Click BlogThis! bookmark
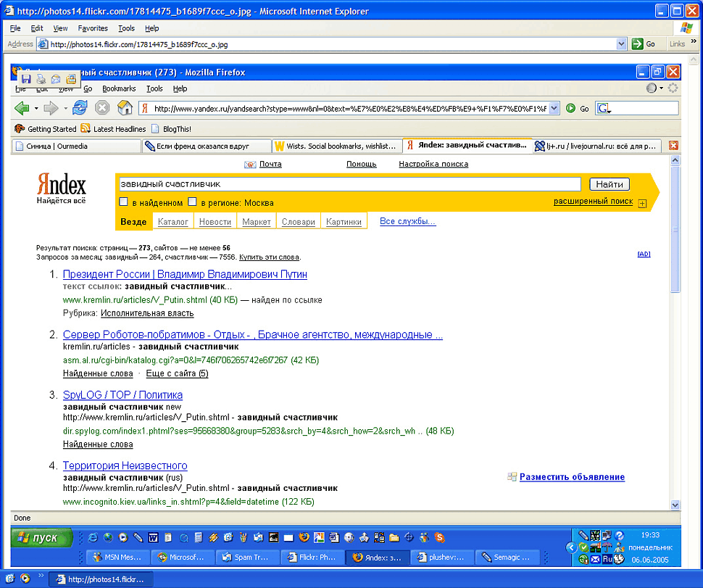Viewport: 703px width, 588px height. [x=171, y=129]
